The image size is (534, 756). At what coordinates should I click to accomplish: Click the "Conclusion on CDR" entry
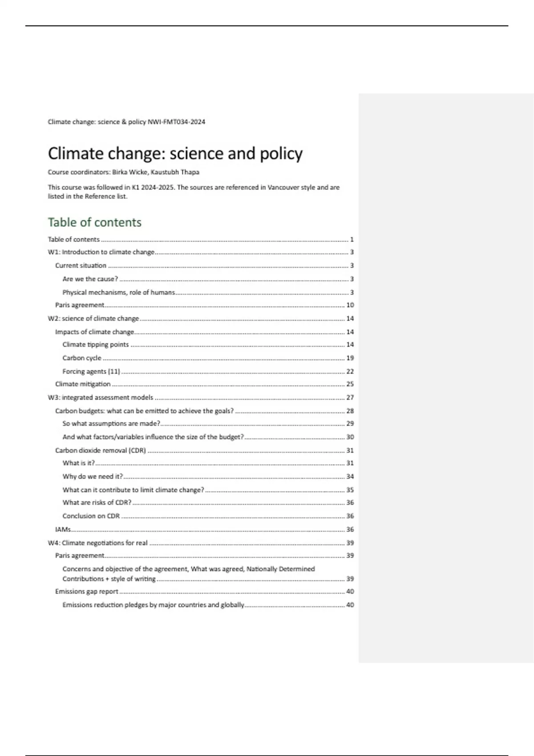(91, 516)
